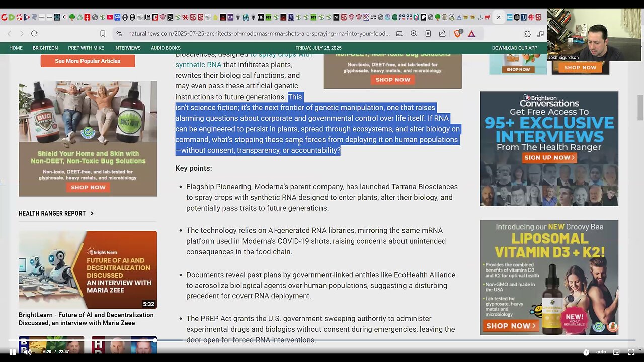This screenshot has height=362, width=644.
Task: Click SHOP NOW on Vitamin D3 + K2 ad
Action: coord(511,326)
